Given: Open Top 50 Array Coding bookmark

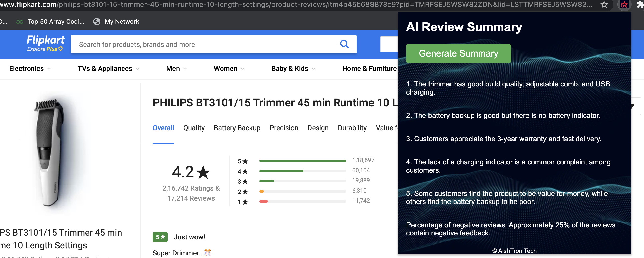Looking at the screenshot, I should [x=50, y=22].
